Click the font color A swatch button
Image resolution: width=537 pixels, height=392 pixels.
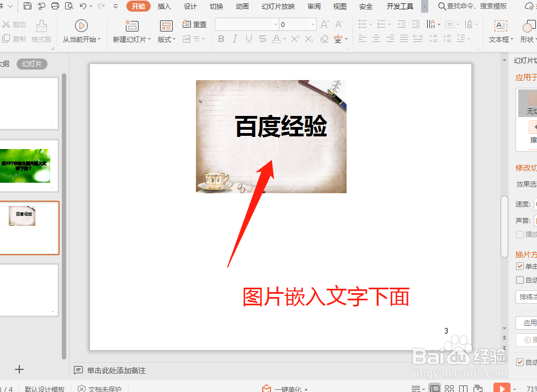[x=276, y=39]
